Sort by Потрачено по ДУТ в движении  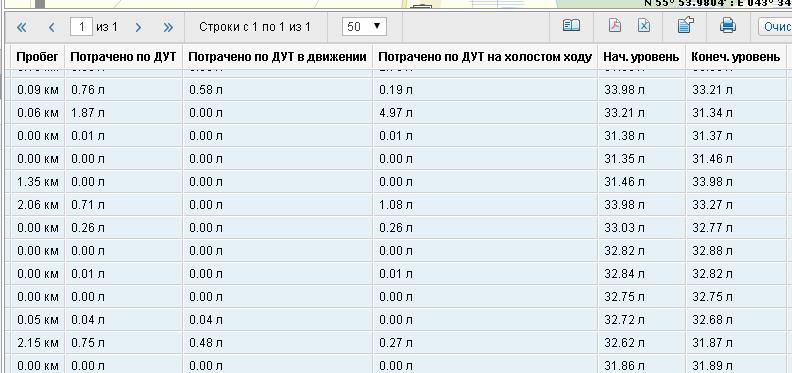click(277, 57)
